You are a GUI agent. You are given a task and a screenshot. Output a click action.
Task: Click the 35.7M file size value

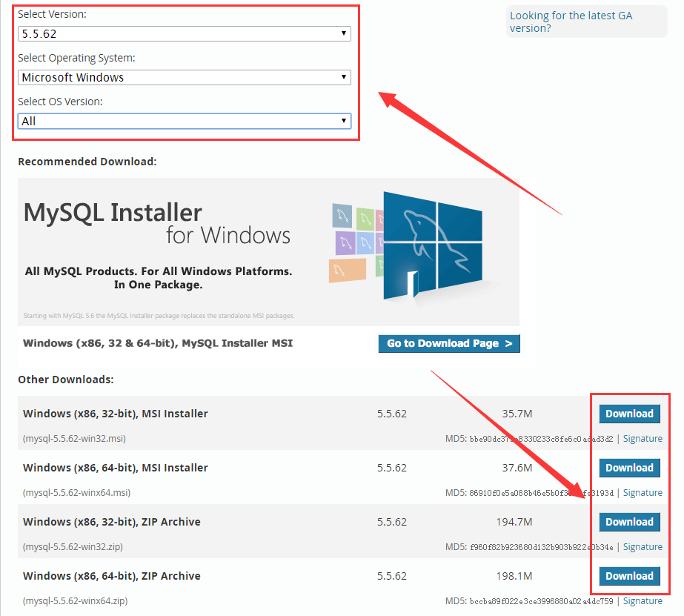pyautogui.click(x=517, y=414)
